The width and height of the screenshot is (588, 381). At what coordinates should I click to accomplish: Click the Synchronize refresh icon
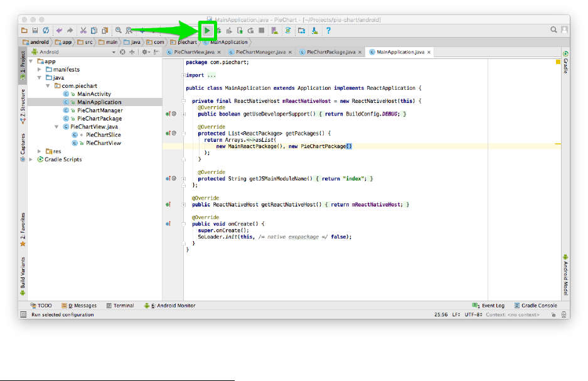click(x=46, y=30)
